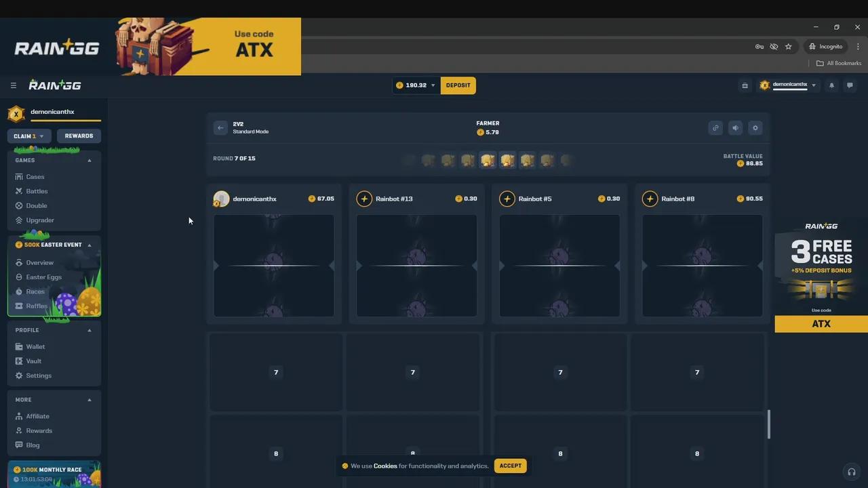Screen dimensions: 868x488
Task: Toggle battle sound speaker button
Action: click(x=735, y=127)
